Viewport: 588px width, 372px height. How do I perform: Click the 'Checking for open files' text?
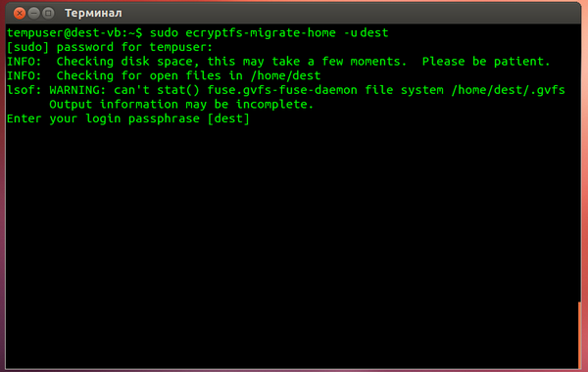click(x=139, y=75)
